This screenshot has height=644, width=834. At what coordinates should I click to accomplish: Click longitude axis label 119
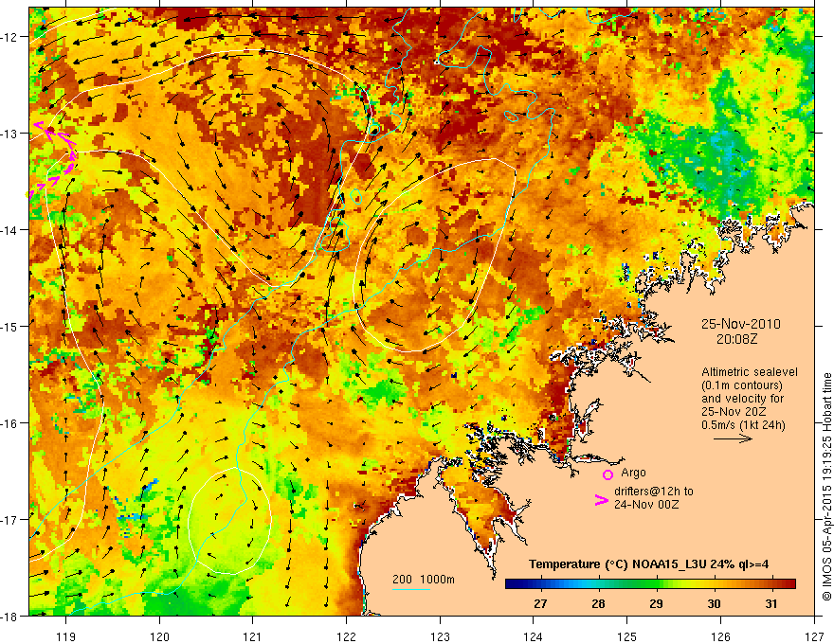(x=65, y=636)
